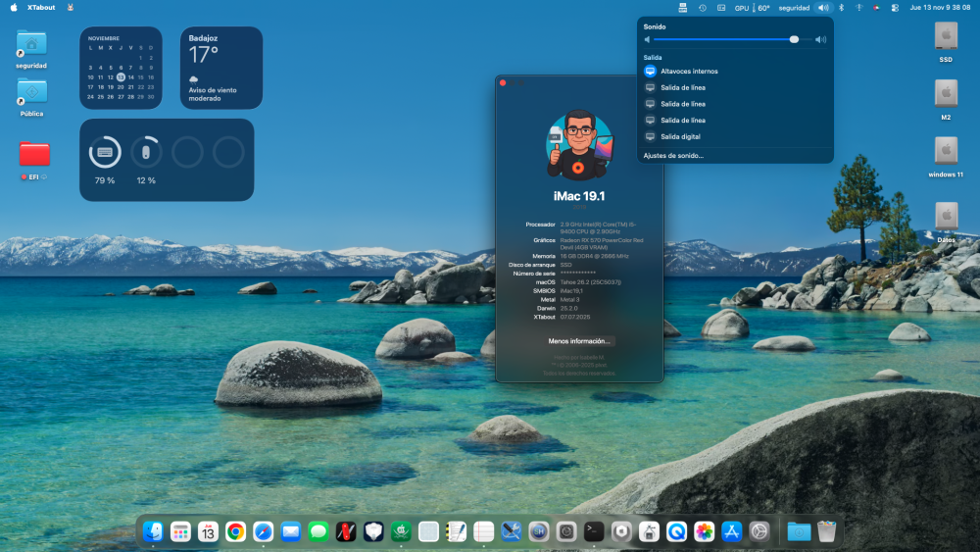Open the Datos drive on the desktop
Screen dimensions: 980x552
(946, 217)
